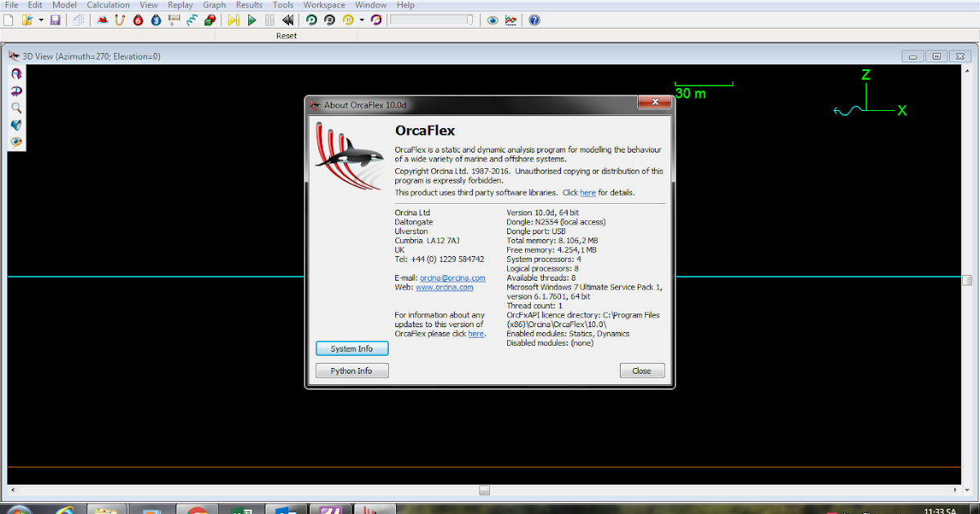
Task: Start the replay with green play icon
Action: point(252,20)
